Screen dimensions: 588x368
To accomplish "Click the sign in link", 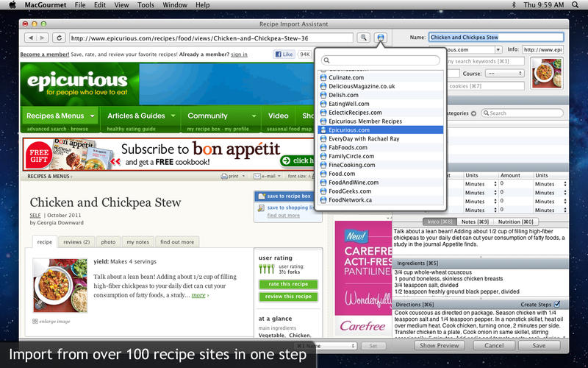I will [x=239, y=54].
